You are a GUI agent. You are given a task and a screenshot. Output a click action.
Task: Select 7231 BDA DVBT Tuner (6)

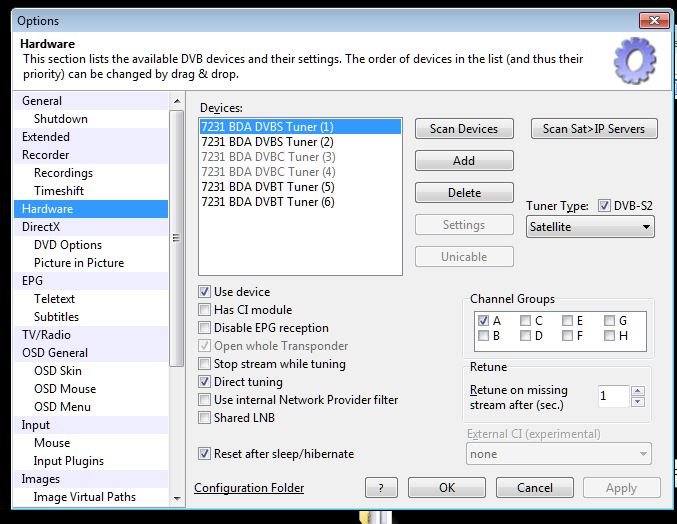coord(301,202)
